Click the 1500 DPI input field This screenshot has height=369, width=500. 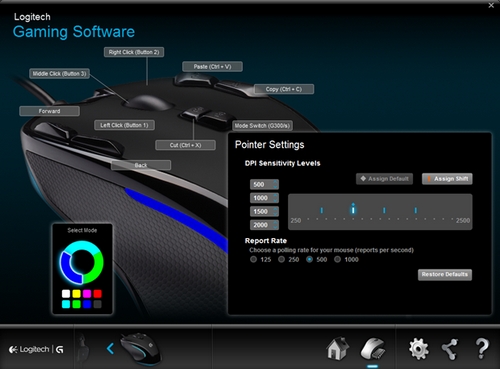click(264, 211)
